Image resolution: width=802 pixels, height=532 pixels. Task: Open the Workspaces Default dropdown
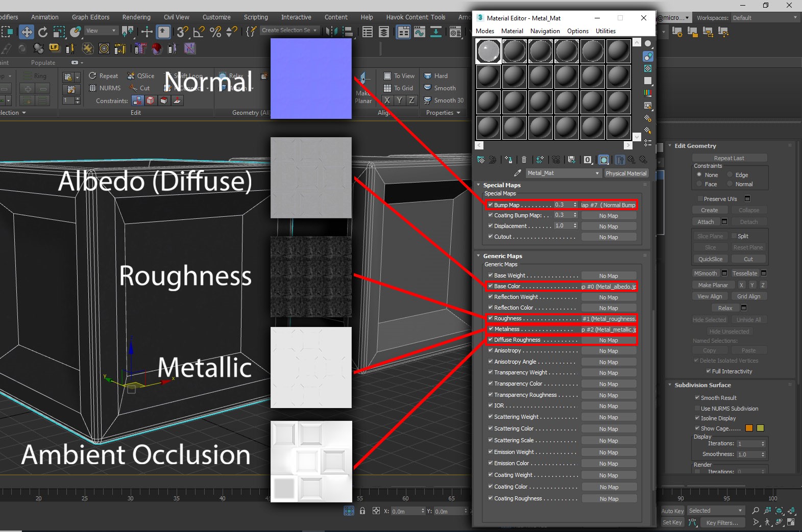coord(765,18)
